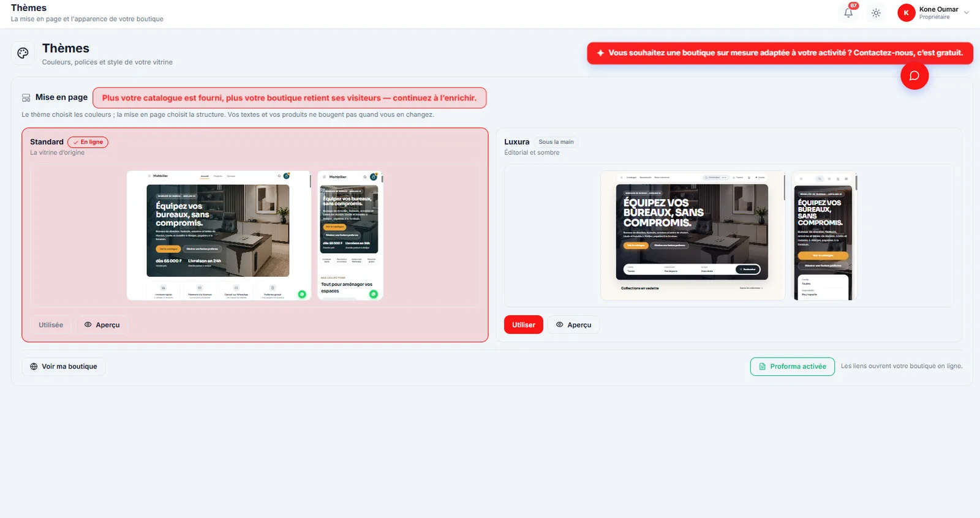
Task: Click the Luxura theme title
Action: (x=516, y=142)
